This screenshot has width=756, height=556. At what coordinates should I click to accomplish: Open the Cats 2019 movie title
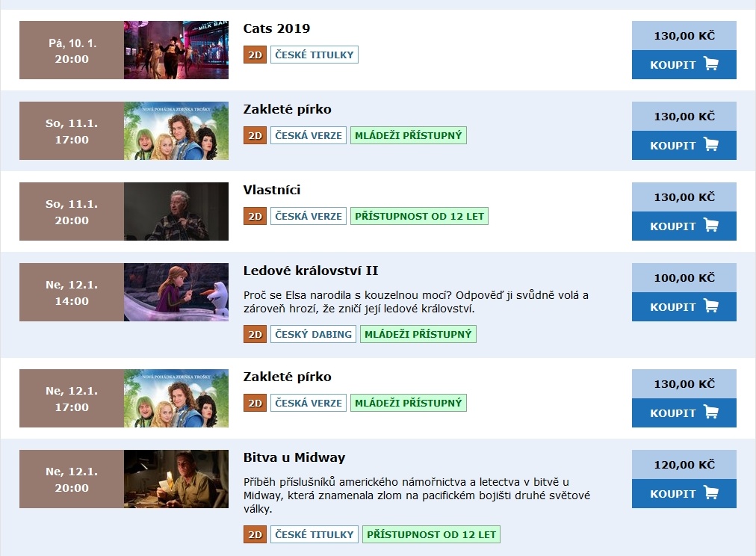pos(276,28)
